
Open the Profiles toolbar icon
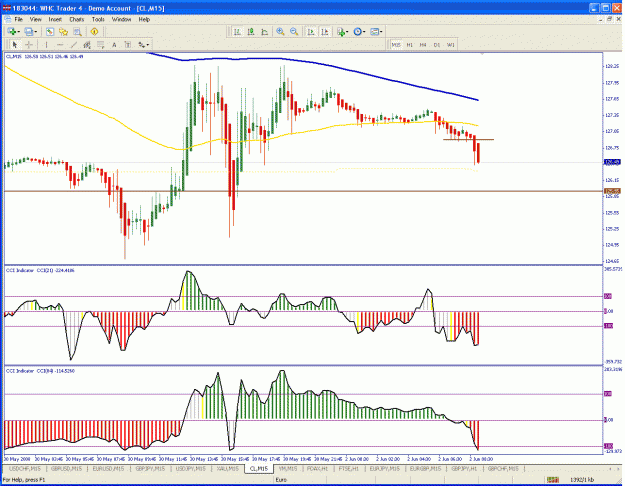[29, 31]
